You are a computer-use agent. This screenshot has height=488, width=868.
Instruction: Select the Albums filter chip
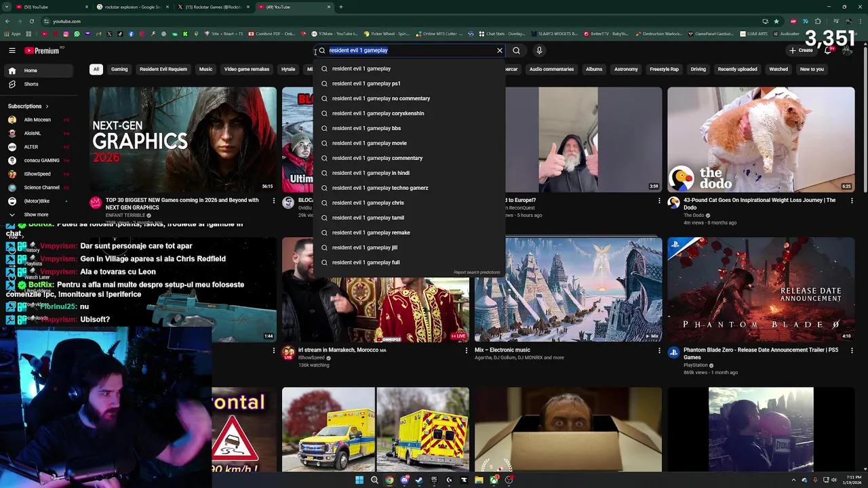click(594, 69)
